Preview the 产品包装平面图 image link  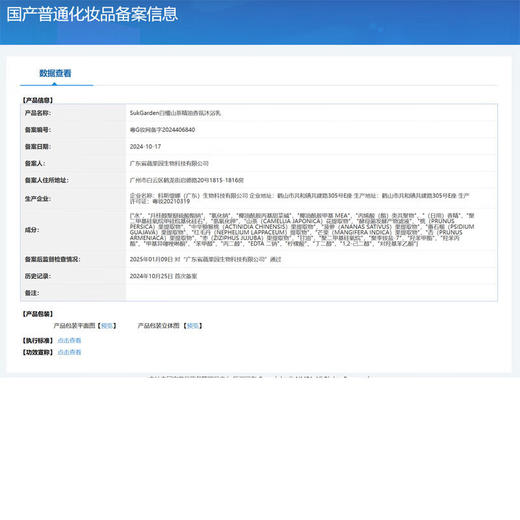107,326
